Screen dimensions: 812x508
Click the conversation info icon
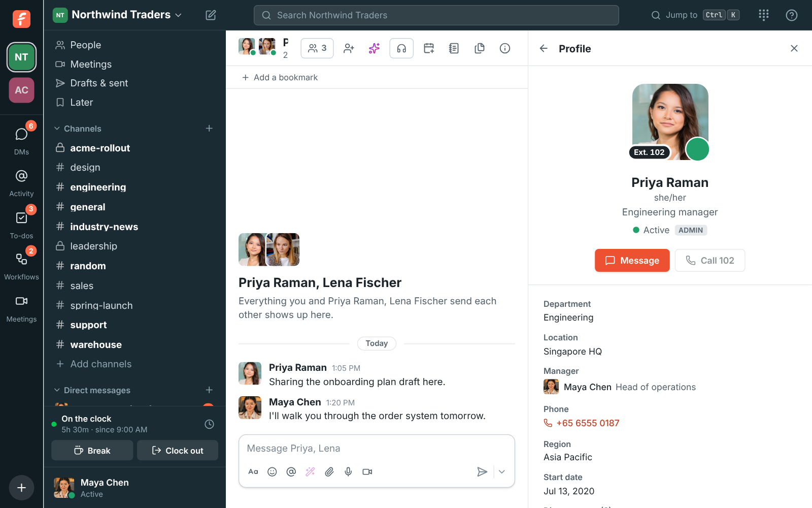coord(505,48)
